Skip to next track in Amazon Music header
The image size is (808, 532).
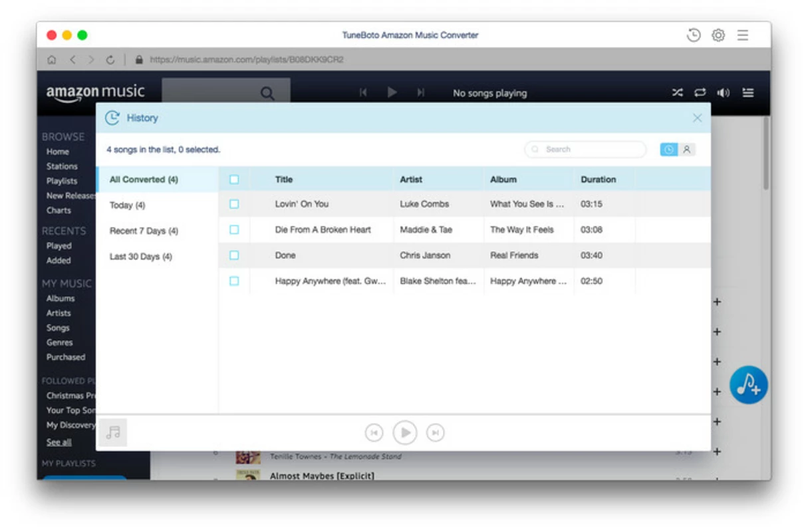coord(421,93)
